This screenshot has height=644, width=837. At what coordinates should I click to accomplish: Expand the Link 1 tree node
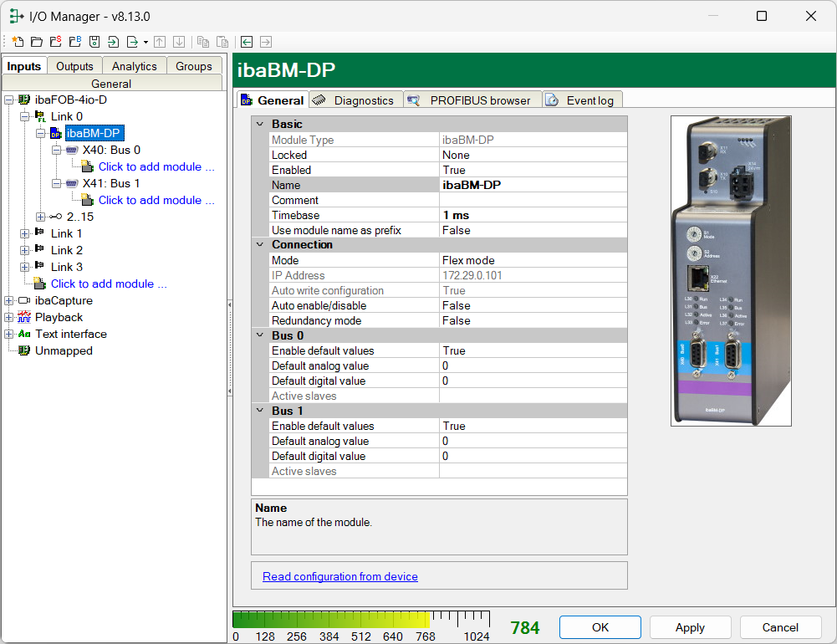click(24, 233)
